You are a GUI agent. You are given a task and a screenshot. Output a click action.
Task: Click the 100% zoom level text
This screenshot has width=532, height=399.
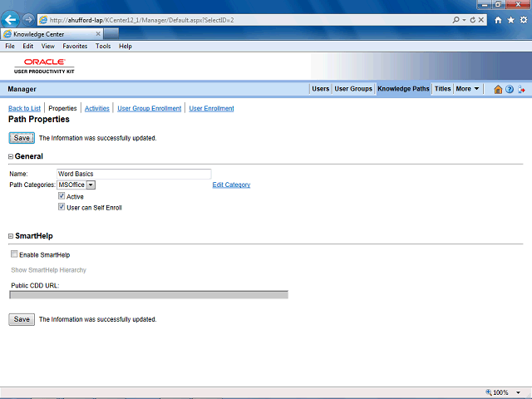500,392
